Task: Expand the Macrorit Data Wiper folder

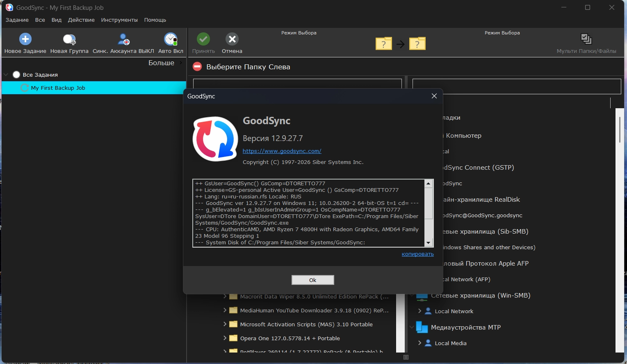Action: pos(225,296)
